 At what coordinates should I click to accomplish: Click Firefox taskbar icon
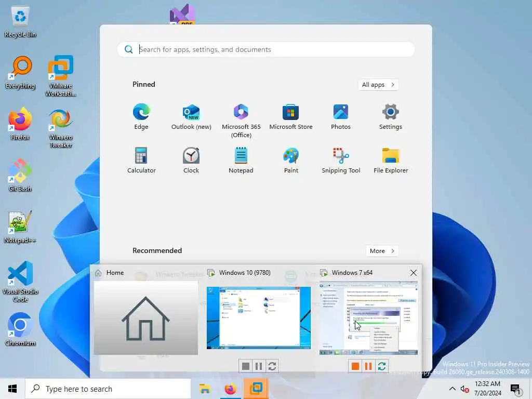(230, 389)
